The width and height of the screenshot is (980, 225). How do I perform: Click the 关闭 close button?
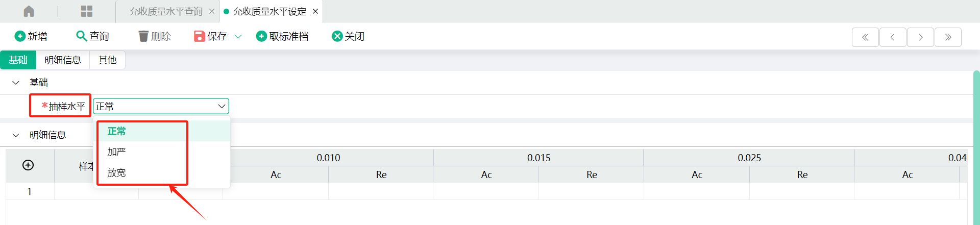(x=348, y=36)
